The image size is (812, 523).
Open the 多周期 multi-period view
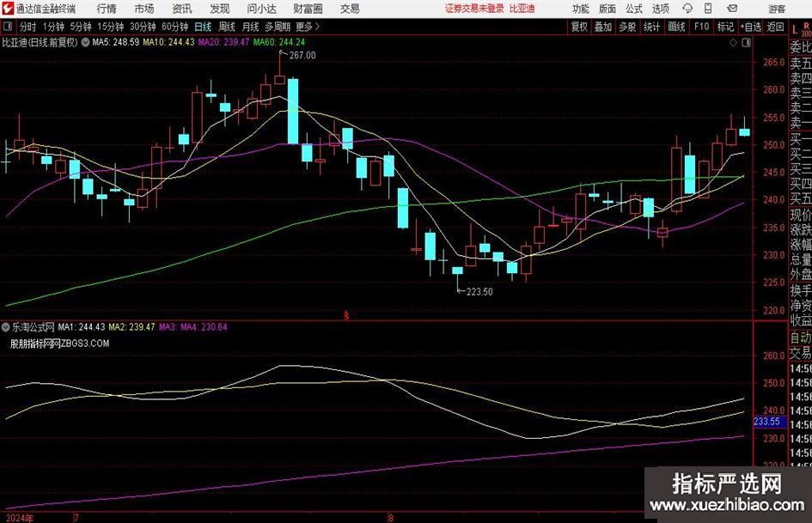pyautogui.click(x=278, y=27)
